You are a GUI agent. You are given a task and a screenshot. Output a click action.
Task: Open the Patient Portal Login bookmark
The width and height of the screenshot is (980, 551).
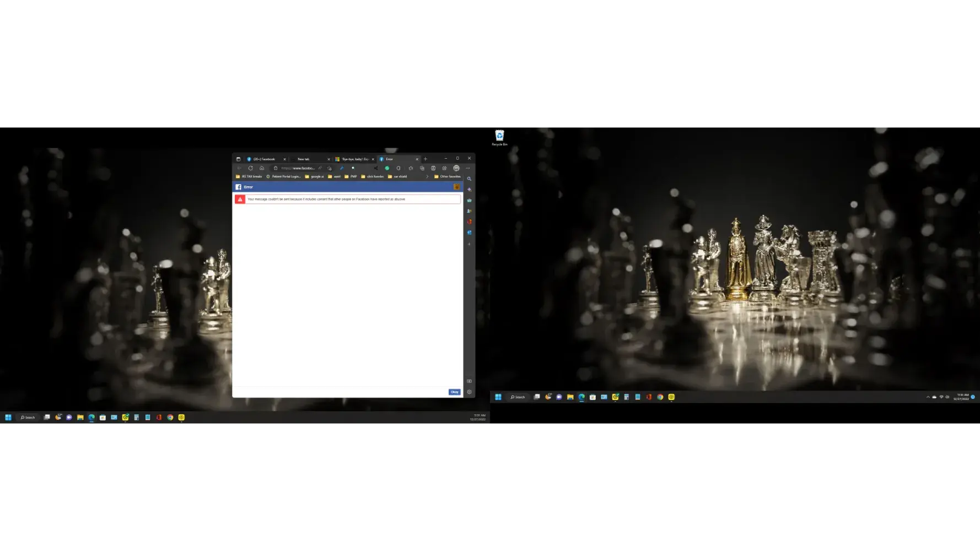click(284, 176)
